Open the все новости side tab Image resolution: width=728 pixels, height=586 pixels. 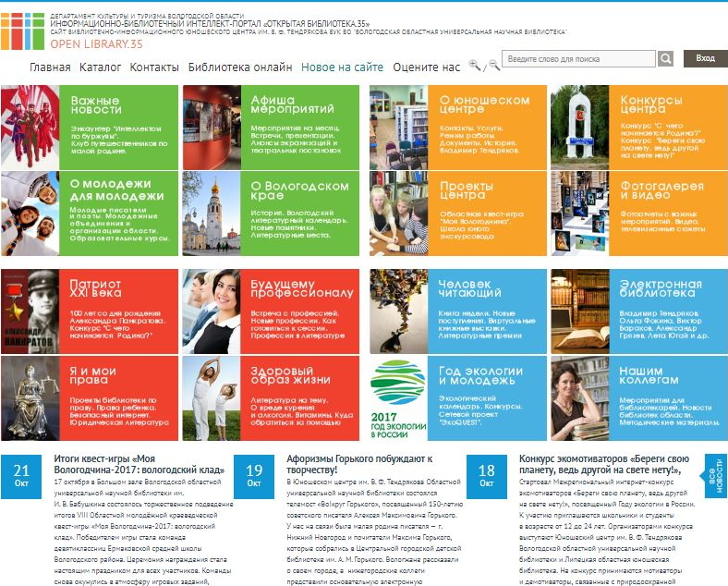(x=715, y=475)
